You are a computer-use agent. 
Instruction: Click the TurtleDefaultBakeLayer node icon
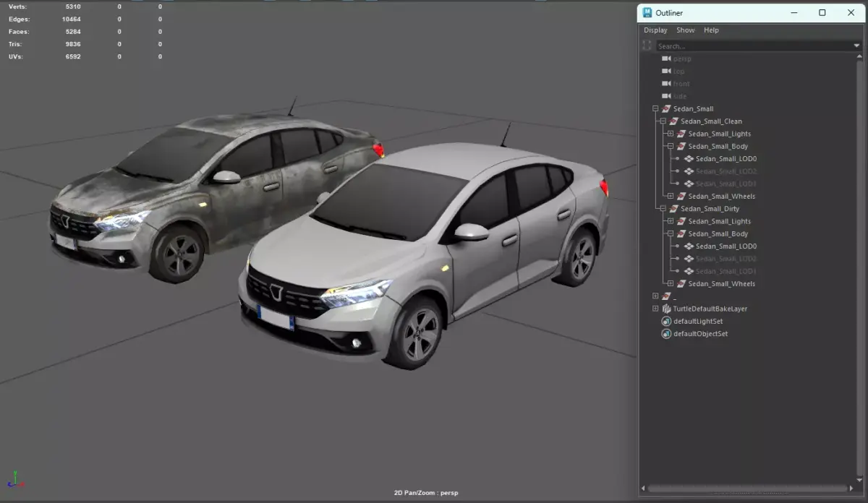666,309
